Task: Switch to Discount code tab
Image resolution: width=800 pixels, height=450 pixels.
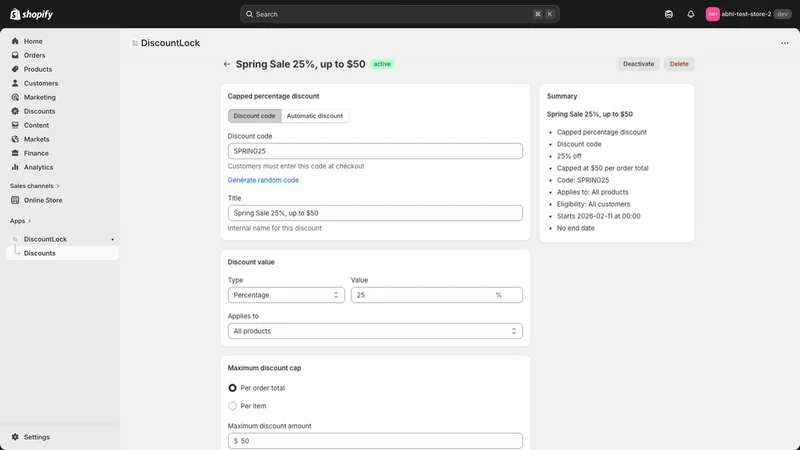Action: tap(254, 116)
